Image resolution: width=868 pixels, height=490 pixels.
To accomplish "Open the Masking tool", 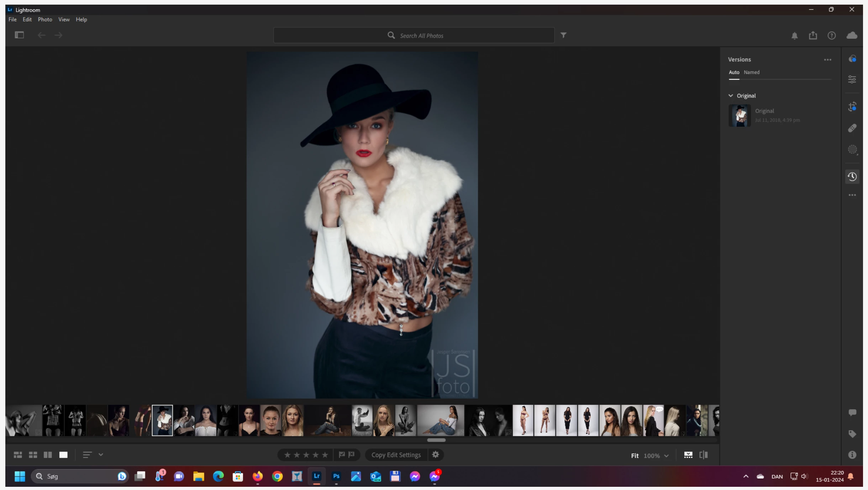I will click(852, 149).
